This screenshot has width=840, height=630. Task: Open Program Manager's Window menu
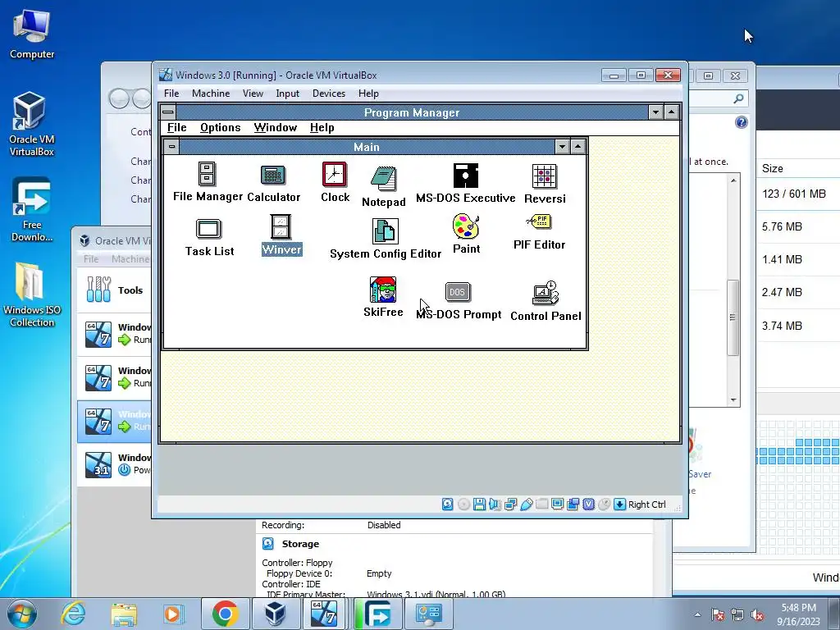pos(276,127)
